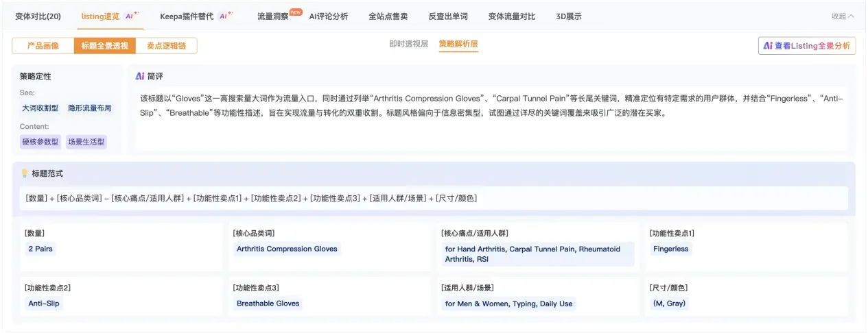Click the Anti-Slip value
868x333 pixels.
(44, 304)
